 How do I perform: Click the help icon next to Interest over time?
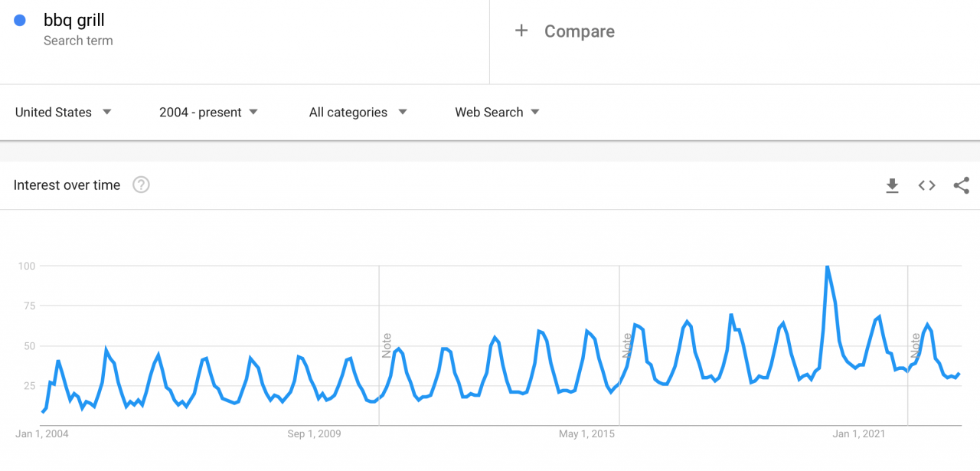tap(141, 185)
